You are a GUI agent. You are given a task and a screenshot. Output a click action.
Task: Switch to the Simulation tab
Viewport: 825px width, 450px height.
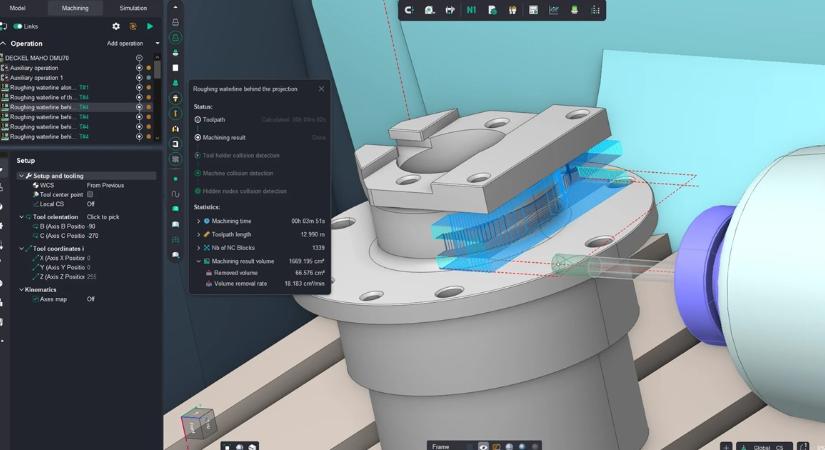coord(133,8)
